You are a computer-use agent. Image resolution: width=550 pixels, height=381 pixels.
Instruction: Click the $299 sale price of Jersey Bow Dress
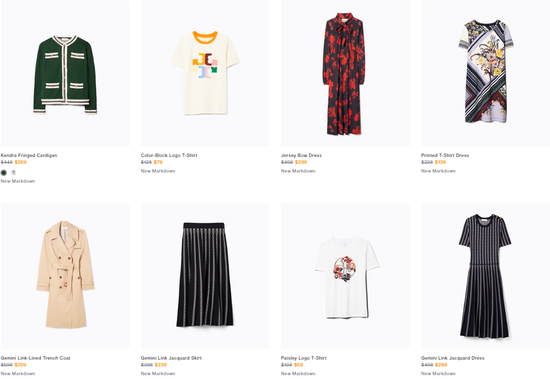click(x=301, y=162)
